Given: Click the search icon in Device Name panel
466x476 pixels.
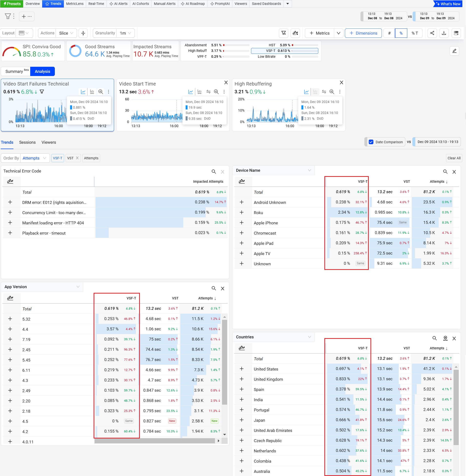Looking at the screenshot, I should click(x=445, y=172).
